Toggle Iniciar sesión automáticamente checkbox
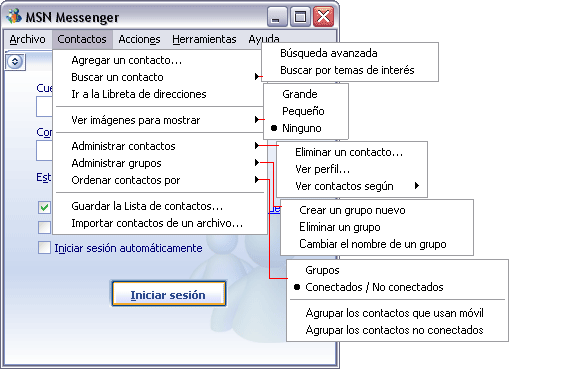The image size is (566, 369). pos(44,248)
